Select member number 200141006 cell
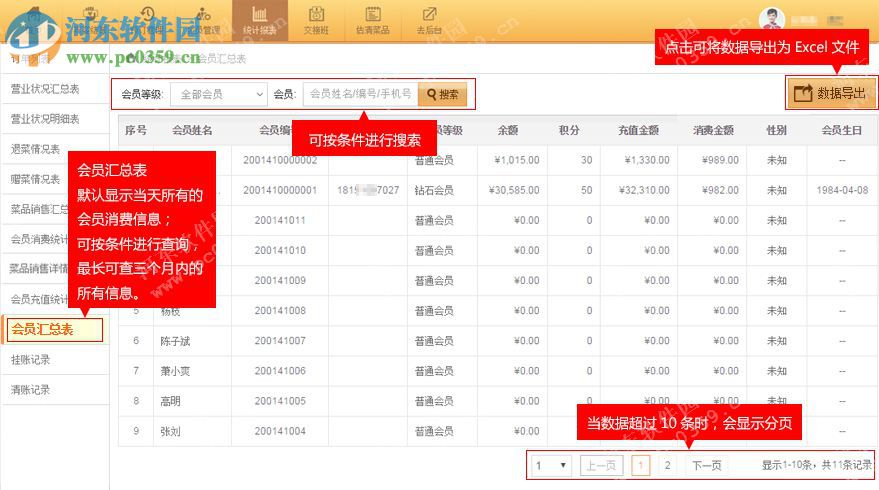Viewport: 879px width, 490px height. pyautogui.click(x=280, y=371)
